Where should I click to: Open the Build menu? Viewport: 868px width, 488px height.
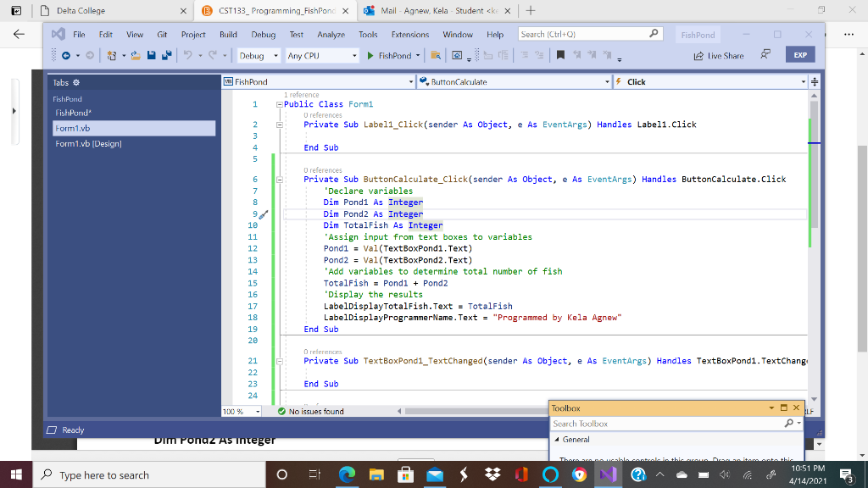click(228, 34)
